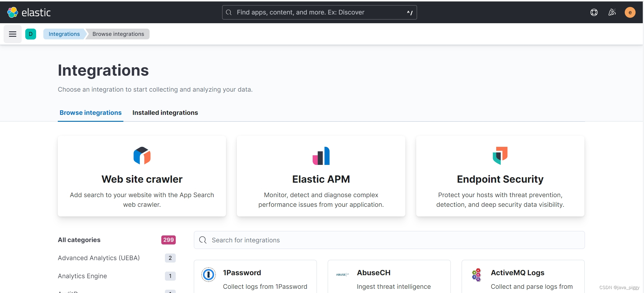Click magnifier icon in global search bar
The width and height of the screenshot is (644, 293).
[x=229, y=12]
